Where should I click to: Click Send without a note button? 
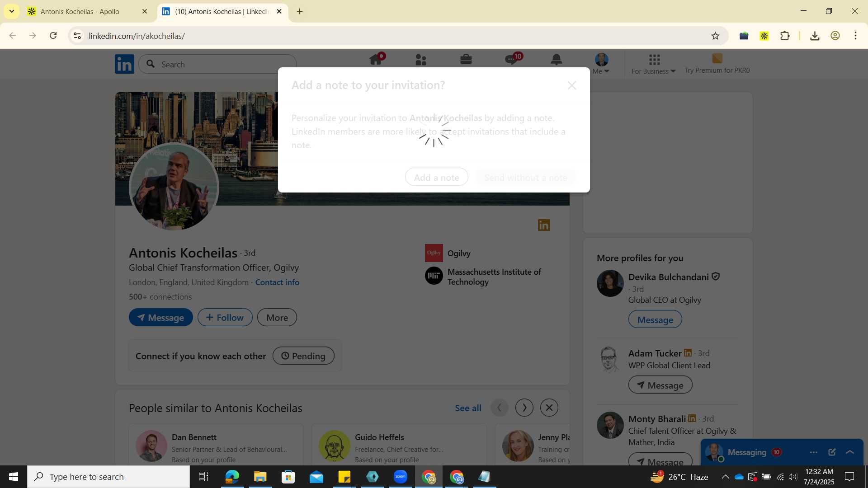click(525, 177)
